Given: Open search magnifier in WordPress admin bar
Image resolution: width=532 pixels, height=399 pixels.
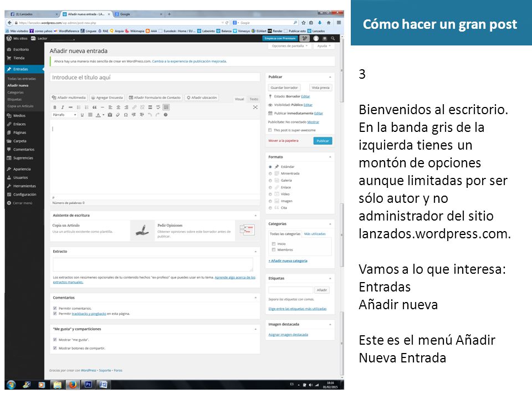Looking at the screenshot, I should (333, 38).
